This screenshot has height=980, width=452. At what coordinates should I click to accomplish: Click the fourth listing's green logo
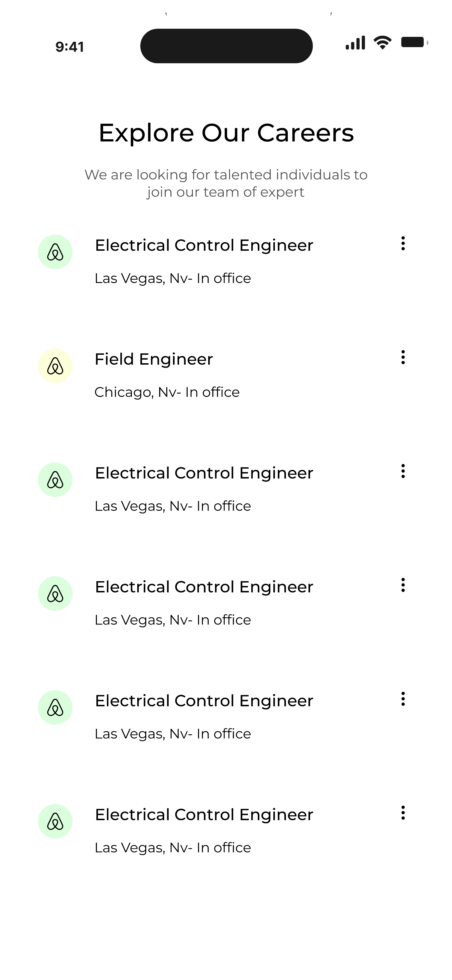(55, 593)
